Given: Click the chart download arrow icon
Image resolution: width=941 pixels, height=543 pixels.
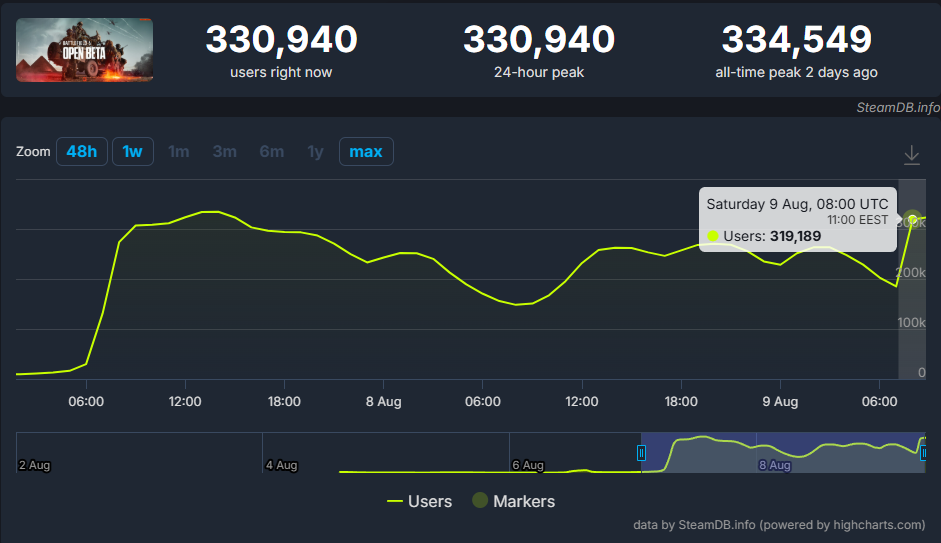Looking at the screenshot, I should (x=912, y=155).
